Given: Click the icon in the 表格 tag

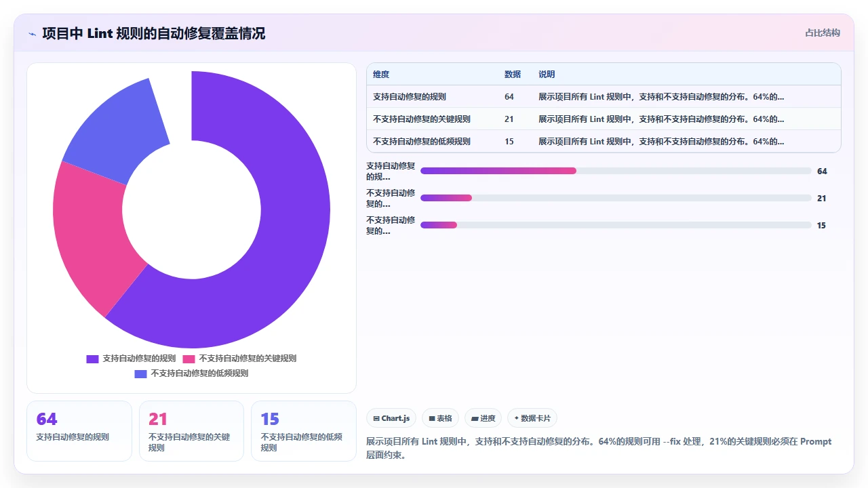Looking at the screenshot, I should (x=432, y=419).
